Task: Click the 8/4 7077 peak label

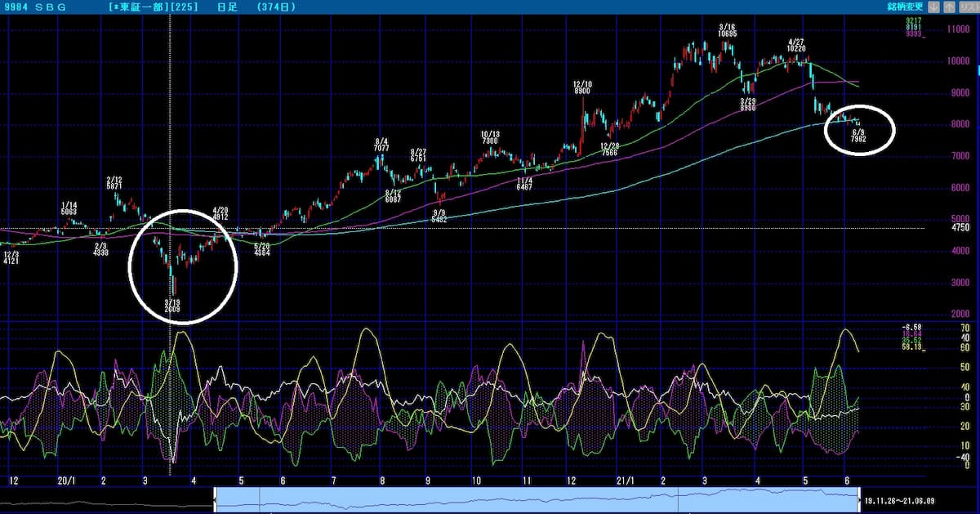Action: coord(381,145)
